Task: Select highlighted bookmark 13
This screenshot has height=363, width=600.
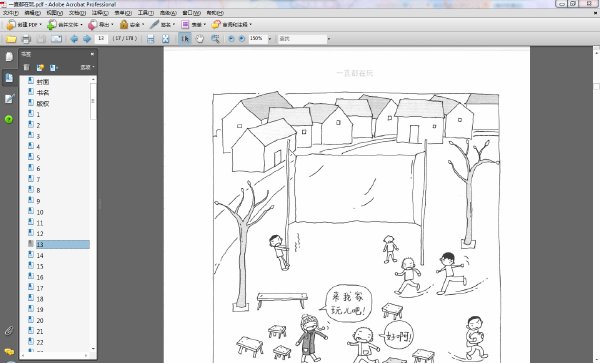Action: point(63,244)
